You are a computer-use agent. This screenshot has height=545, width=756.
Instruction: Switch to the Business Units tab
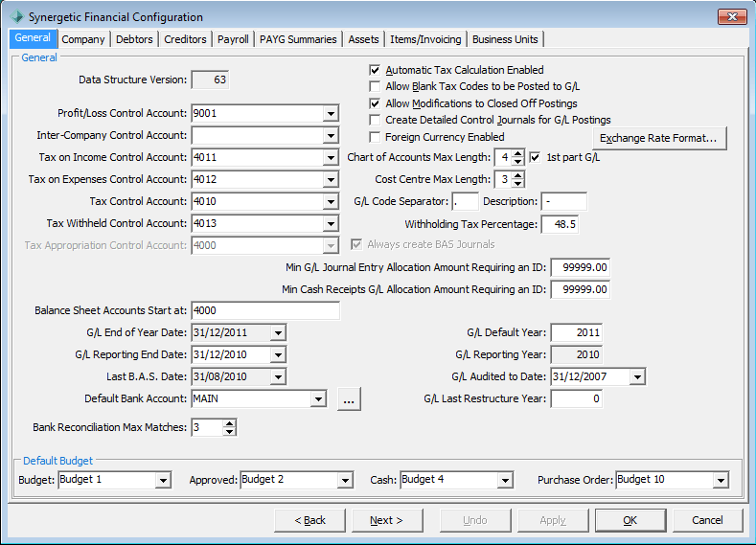pos(505,39)
